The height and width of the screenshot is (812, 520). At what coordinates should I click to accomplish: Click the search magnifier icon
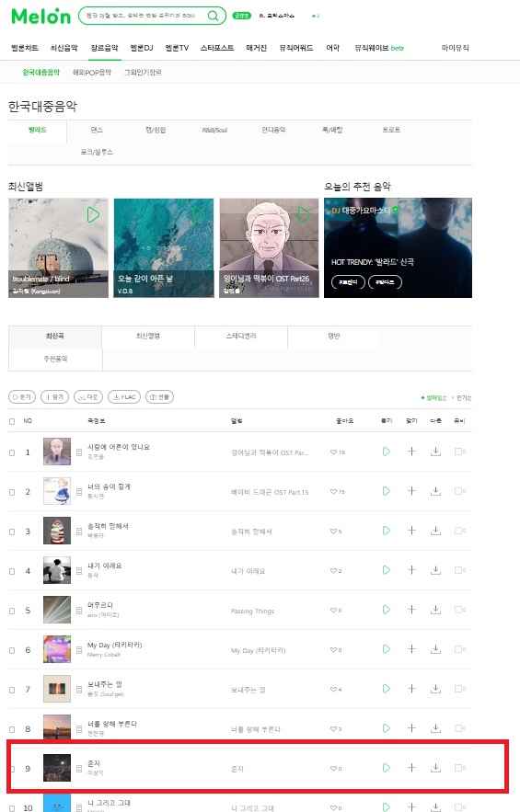point(213,16)
